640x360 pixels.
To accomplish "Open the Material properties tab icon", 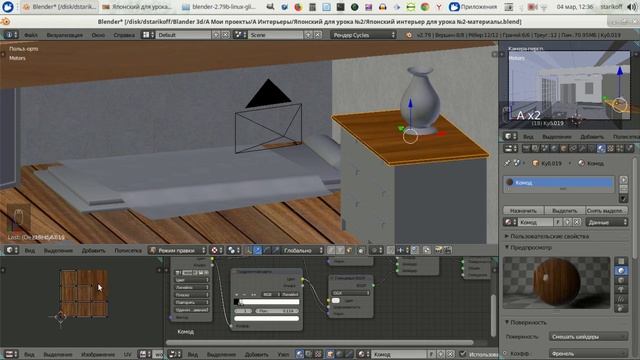I will (601, 149).
